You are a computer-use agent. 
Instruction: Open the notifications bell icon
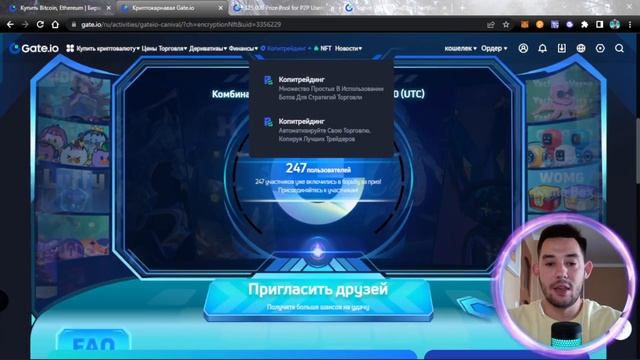(x=542, y=48)
